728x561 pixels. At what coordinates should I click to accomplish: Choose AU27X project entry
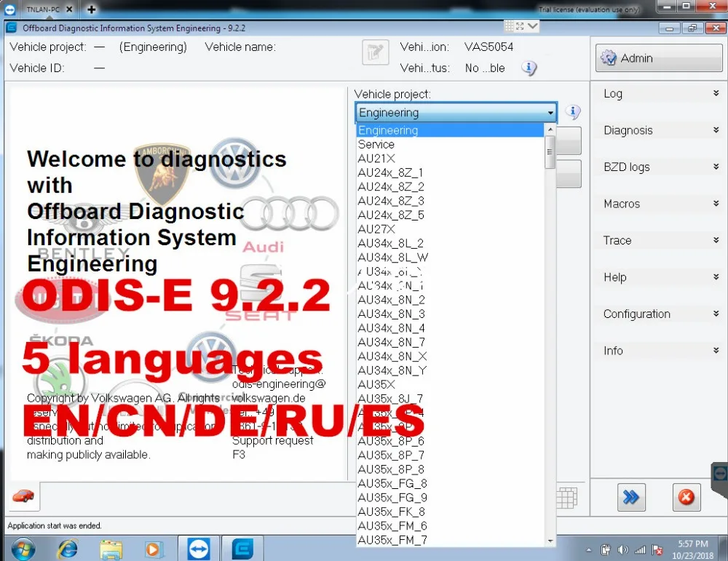coord(450,229)
